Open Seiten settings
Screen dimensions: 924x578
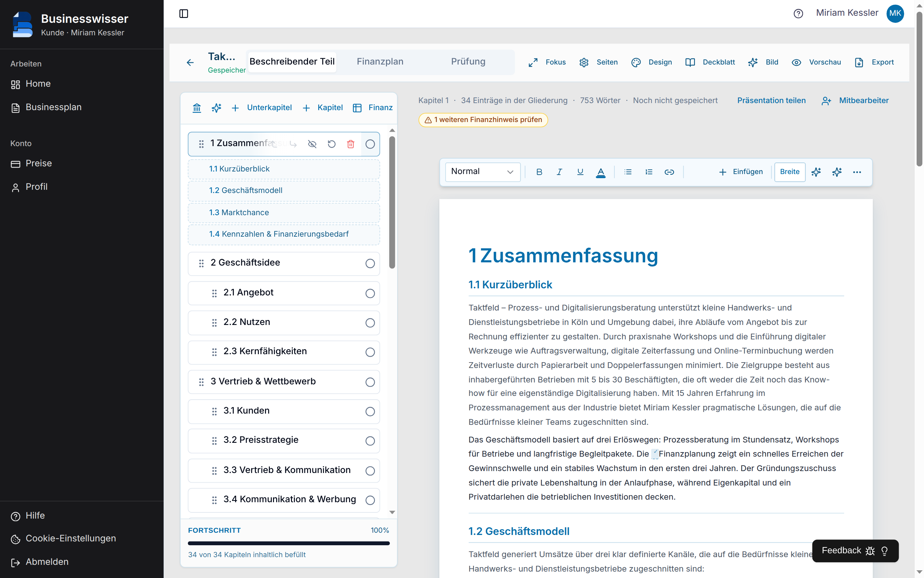[x=598, y=62]
